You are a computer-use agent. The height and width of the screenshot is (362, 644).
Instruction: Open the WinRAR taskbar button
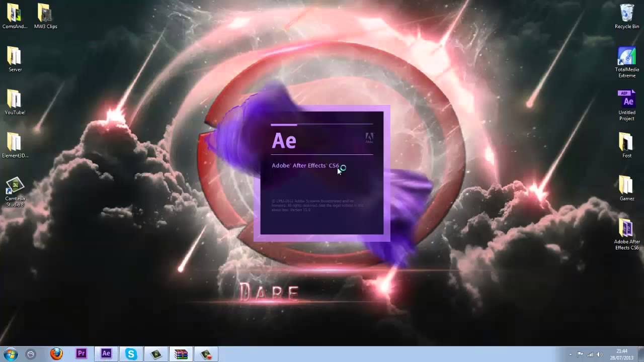click(181, 354)
